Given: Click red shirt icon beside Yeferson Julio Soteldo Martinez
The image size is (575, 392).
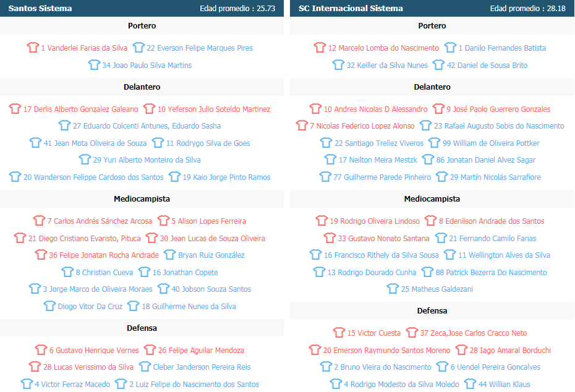Looking at the screenshot, I should point(149,109).
